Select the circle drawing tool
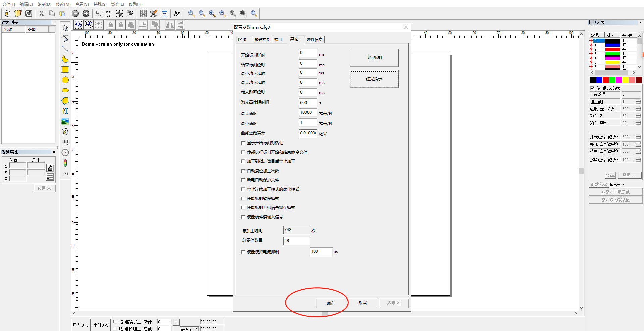The width and height of the screenshot is (644, 331). [65, 80]
